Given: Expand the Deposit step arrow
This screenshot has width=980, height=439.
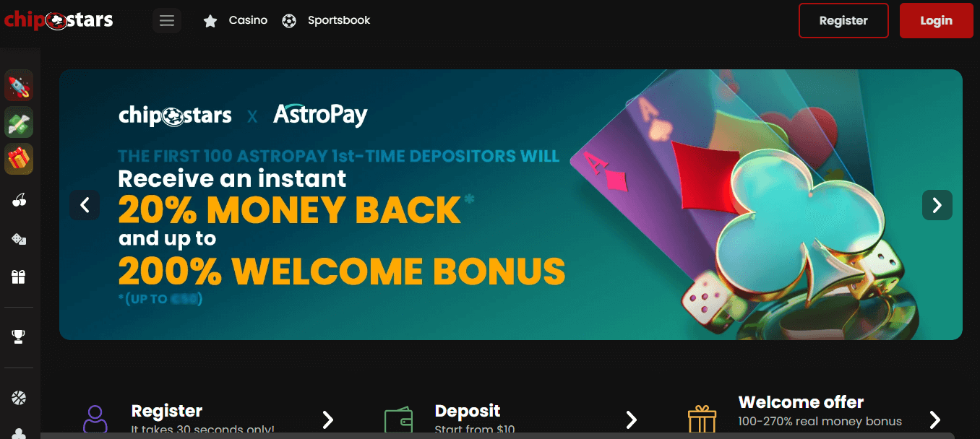Looking at the screenshot, I should 631,420.
